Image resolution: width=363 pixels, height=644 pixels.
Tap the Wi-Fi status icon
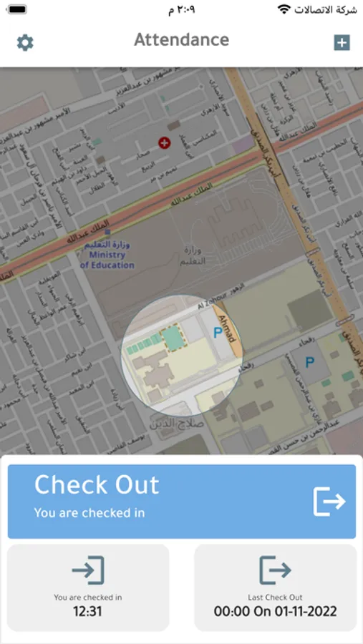284,9
